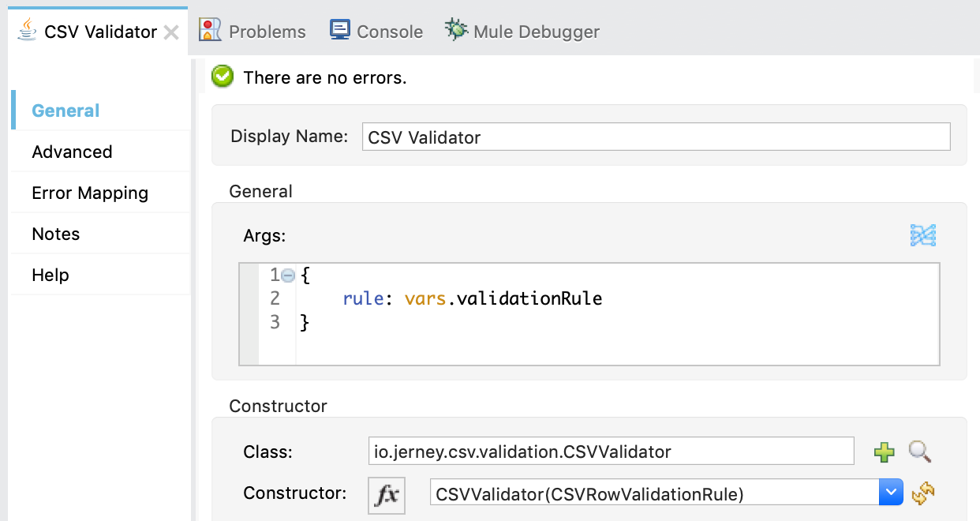Click the magnifier icon to search class

(x=920, y=452)
